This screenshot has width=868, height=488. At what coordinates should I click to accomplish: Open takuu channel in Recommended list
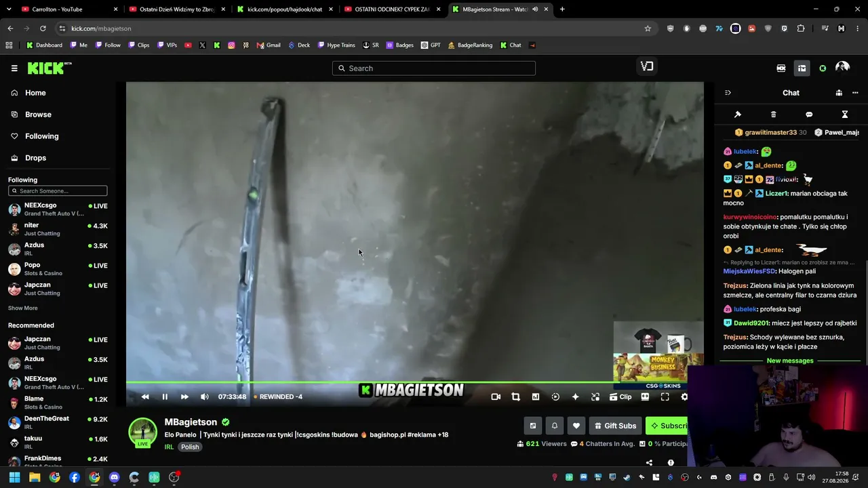pos(58,443)
